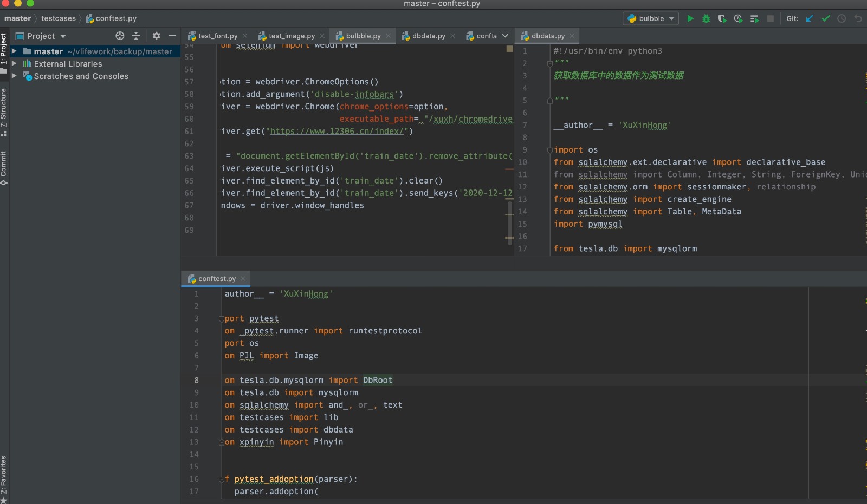This screenshot has height=504, width=867.
Task: Select External Libraries tree row
Action: (x=95, y=63)
